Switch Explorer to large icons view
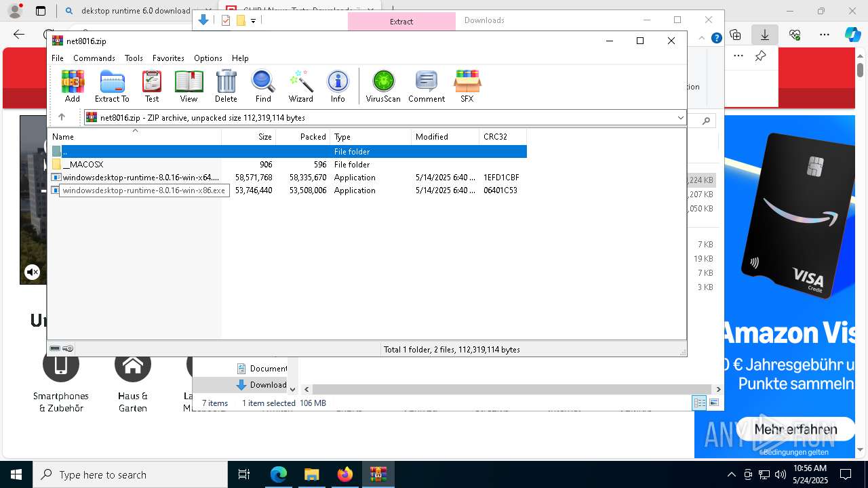868x488 pixels. [714, 403]
